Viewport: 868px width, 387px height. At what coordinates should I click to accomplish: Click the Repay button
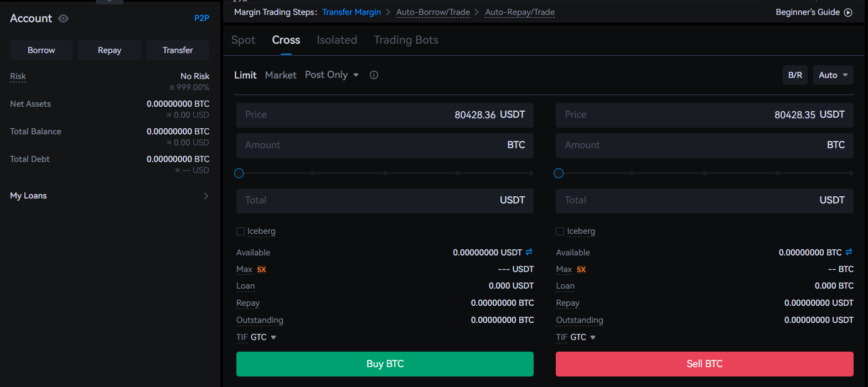coord(110,50)
